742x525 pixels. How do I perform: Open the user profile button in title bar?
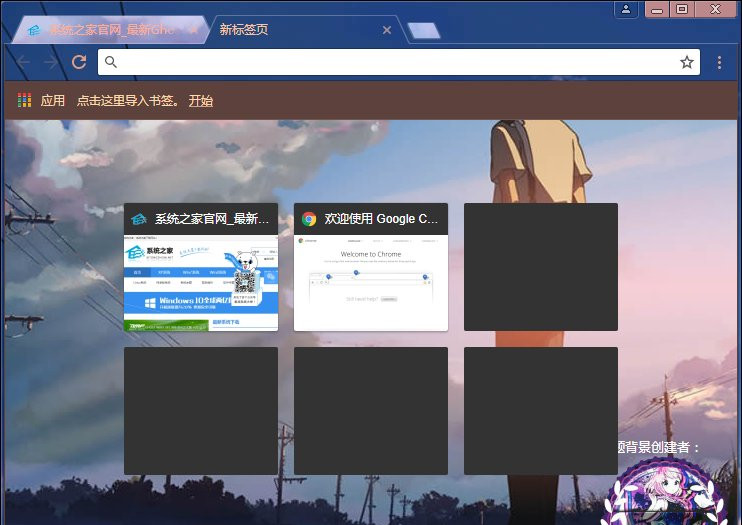tap(626, 9)
